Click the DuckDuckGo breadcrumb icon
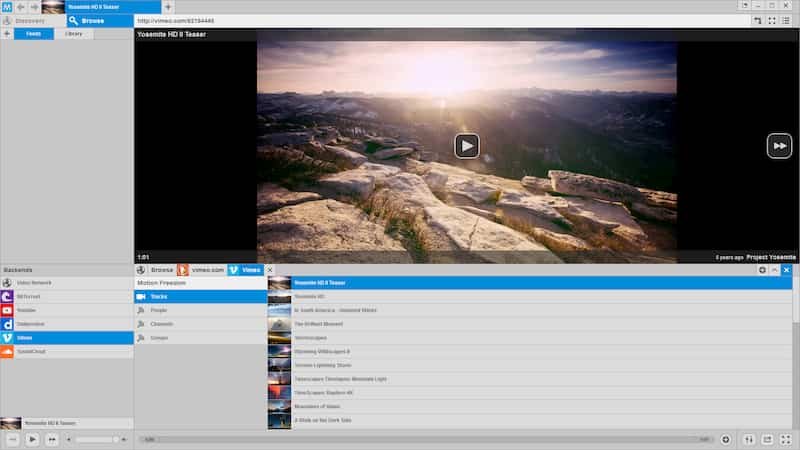The image size is (800, 450). (x=183, y=270)
